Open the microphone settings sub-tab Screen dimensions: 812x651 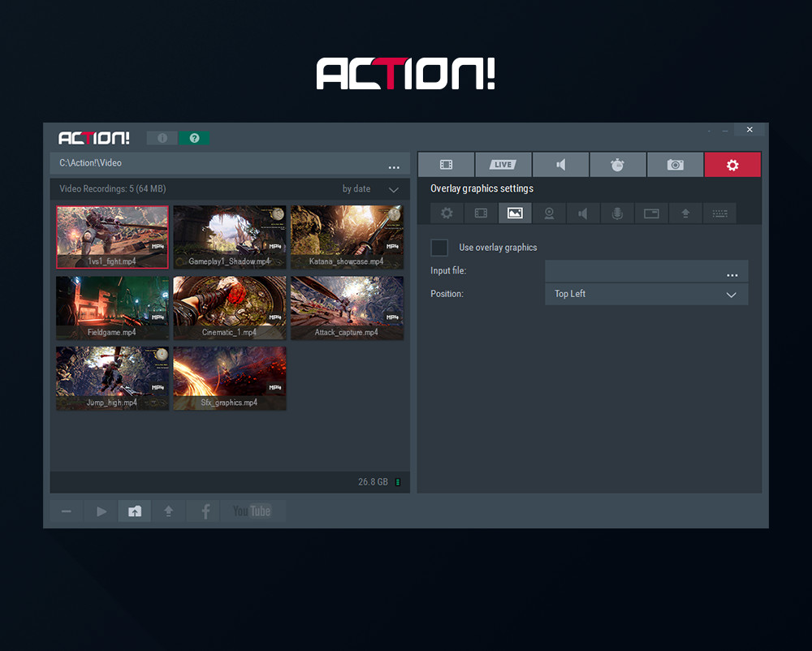[617, 213]
